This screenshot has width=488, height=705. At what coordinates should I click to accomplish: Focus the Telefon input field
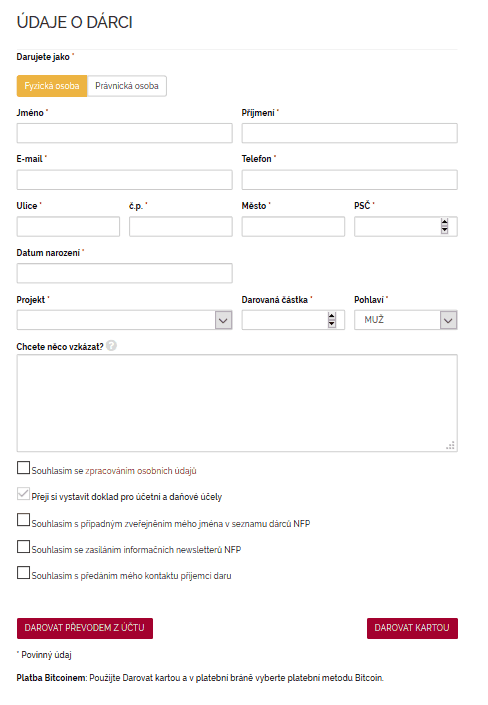pos(349,180)
